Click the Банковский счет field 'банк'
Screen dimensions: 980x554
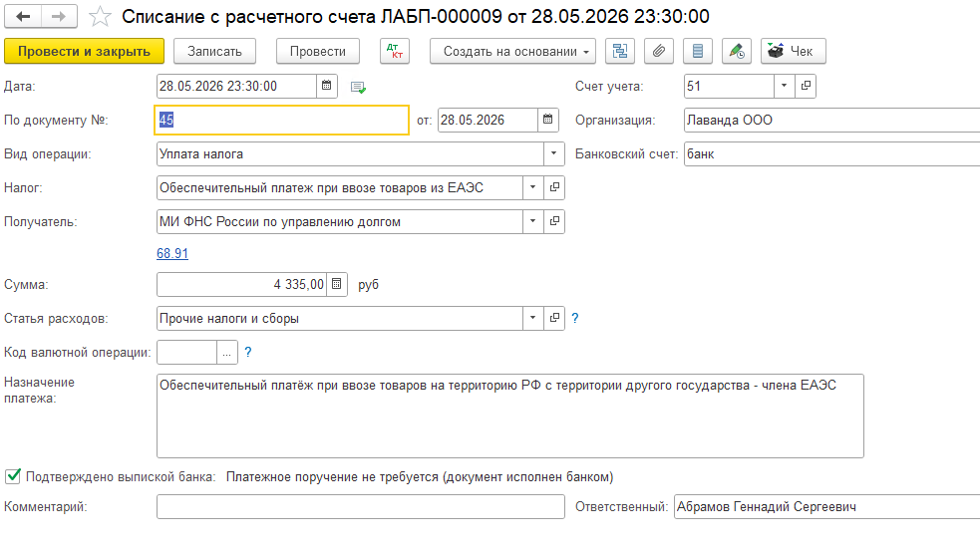[x=832, y=153]
